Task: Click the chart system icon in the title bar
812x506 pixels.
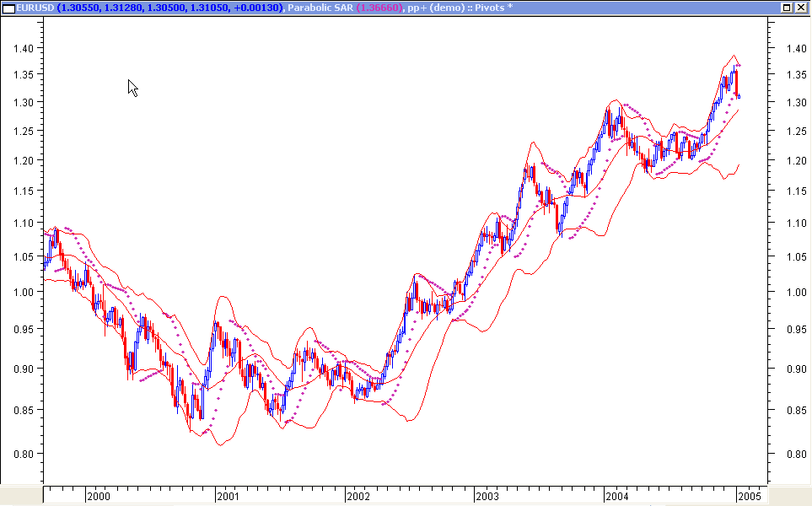Action: 8,7
